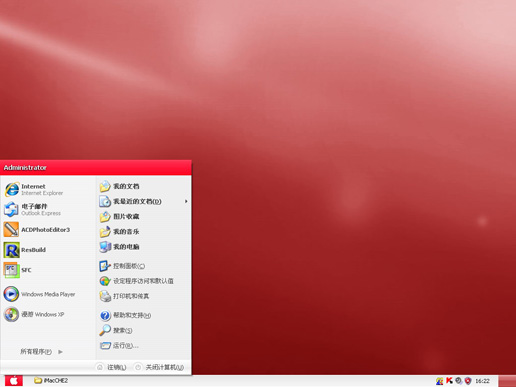Open the All Programs menu label
Screen dimensions: 516x387
36,351
